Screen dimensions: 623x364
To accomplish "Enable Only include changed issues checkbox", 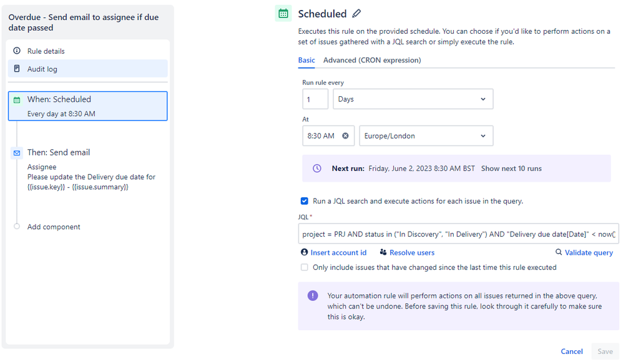I will [x=305, y=267].
